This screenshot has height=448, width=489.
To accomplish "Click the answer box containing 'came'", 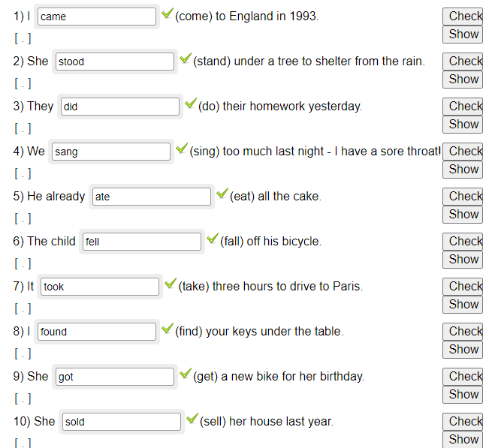I will point(97,17).
